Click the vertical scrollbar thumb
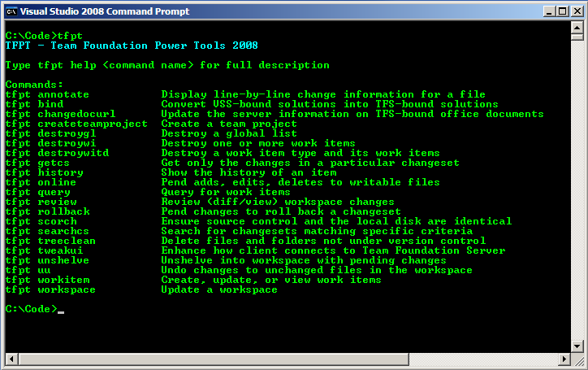 tap(577, 37)
